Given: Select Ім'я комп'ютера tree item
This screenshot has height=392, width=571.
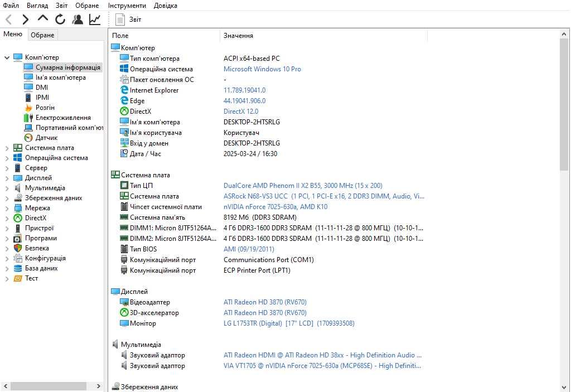Looking at the screenshot, I should [x=60, y=78].
